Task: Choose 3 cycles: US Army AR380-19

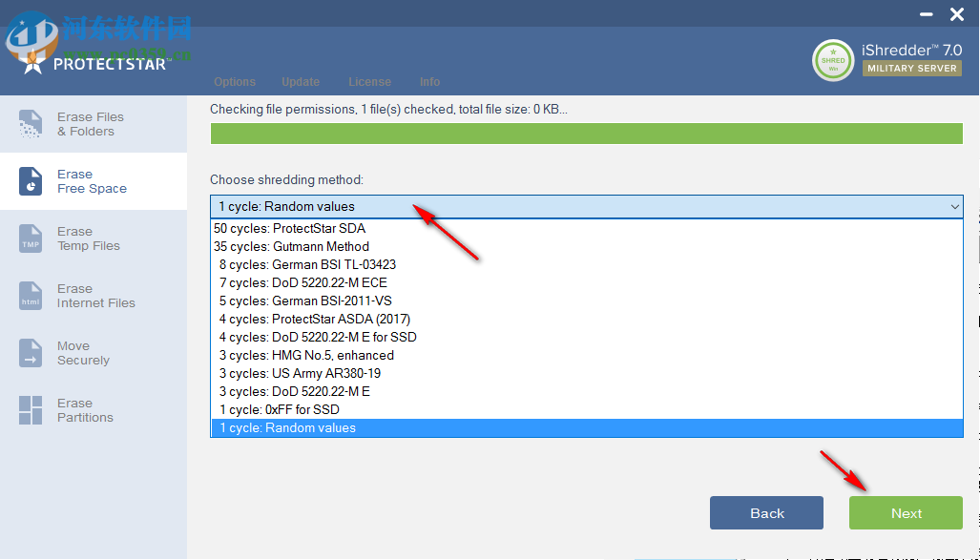Action: [x=586, y=373]
